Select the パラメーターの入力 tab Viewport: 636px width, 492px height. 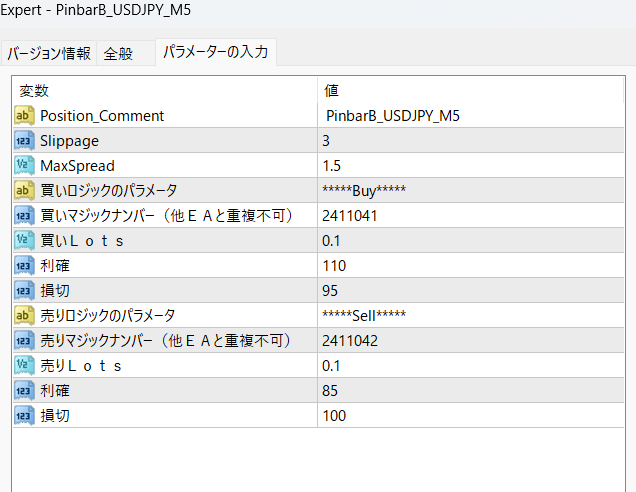pos(215,52)
